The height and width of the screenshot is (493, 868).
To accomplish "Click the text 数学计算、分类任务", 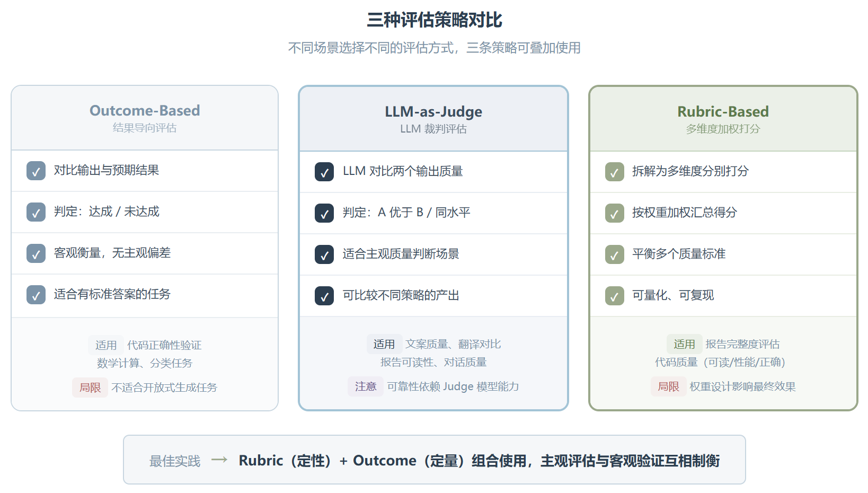I will point(145,363).
